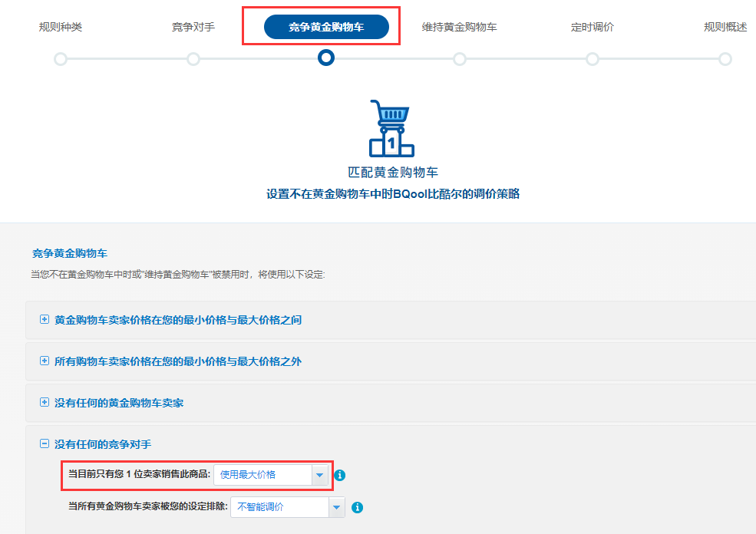This screenshot has width=756, height=534.
Task: Go to the 规则概述 step label
Action: click(x=725, y=27)
